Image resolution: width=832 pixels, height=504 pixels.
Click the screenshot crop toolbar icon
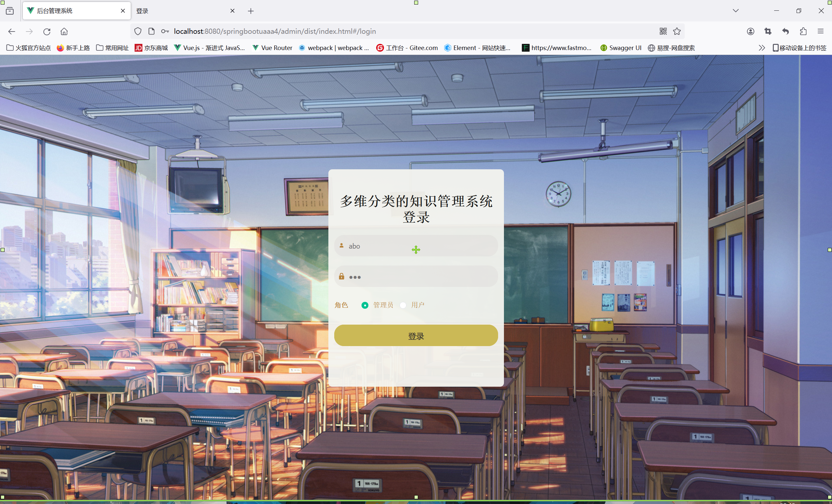(768, 32)
